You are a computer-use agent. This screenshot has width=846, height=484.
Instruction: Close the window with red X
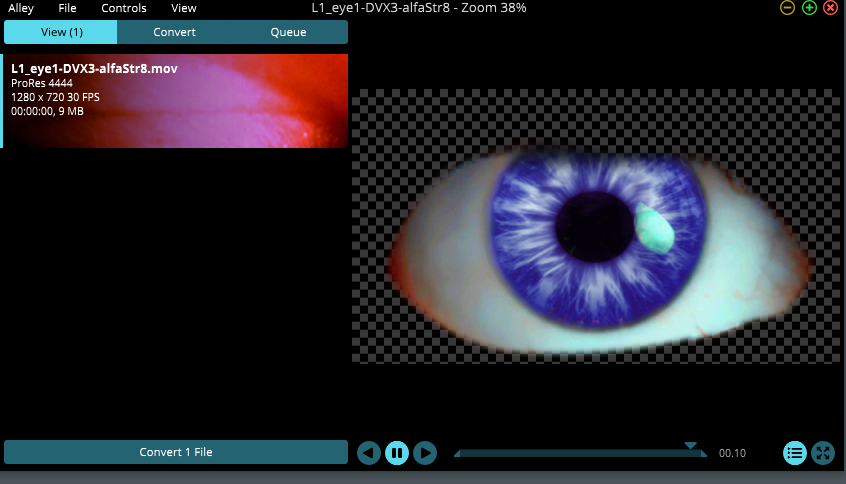pos(830,8)
